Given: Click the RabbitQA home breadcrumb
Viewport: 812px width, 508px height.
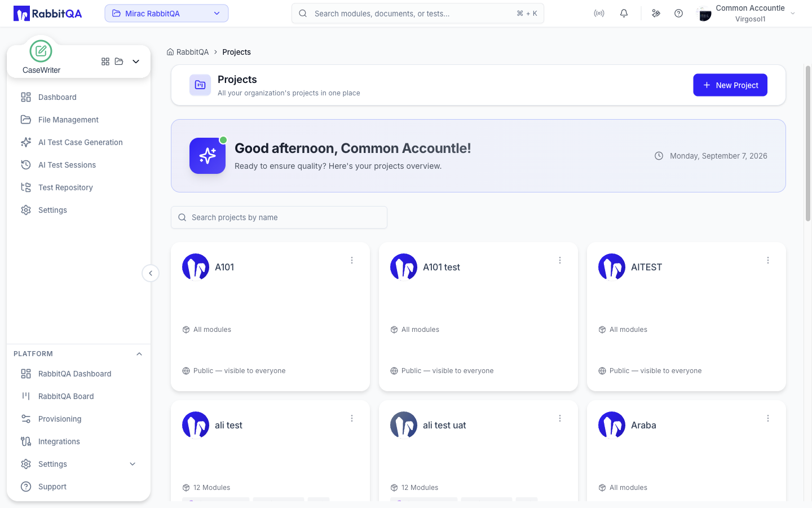Looking at the screenshot, I should click(188, 52).
